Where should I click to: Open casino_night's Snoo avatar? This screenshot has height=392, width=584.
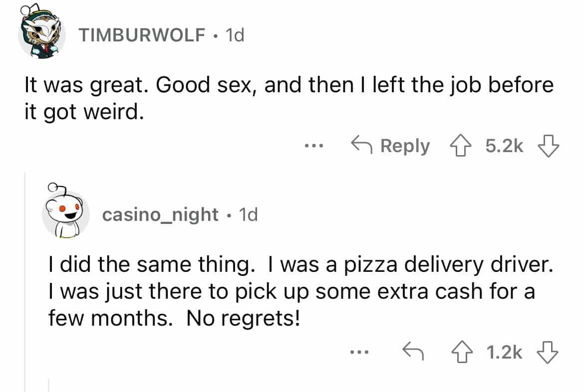coord(66,214)
